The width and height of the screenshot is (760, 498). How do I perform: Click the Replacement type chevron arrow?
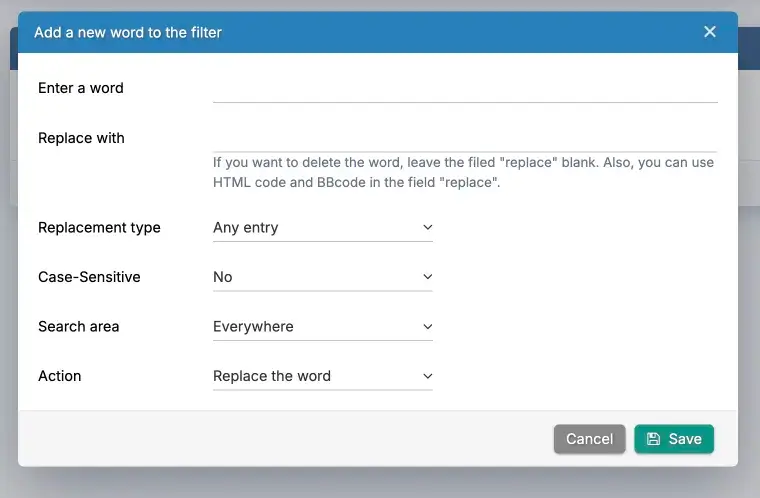427,228
